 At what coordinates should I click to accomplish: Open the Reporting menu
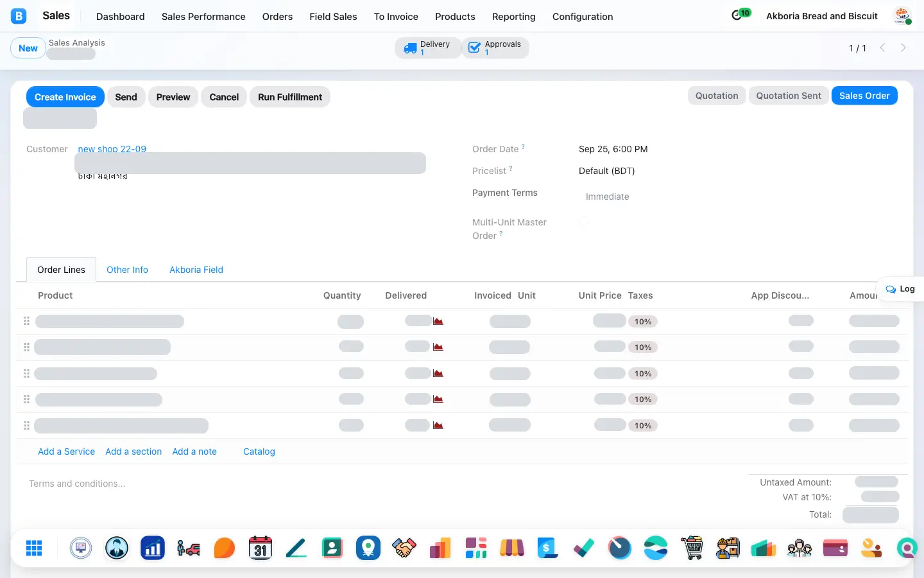(514, 17)
